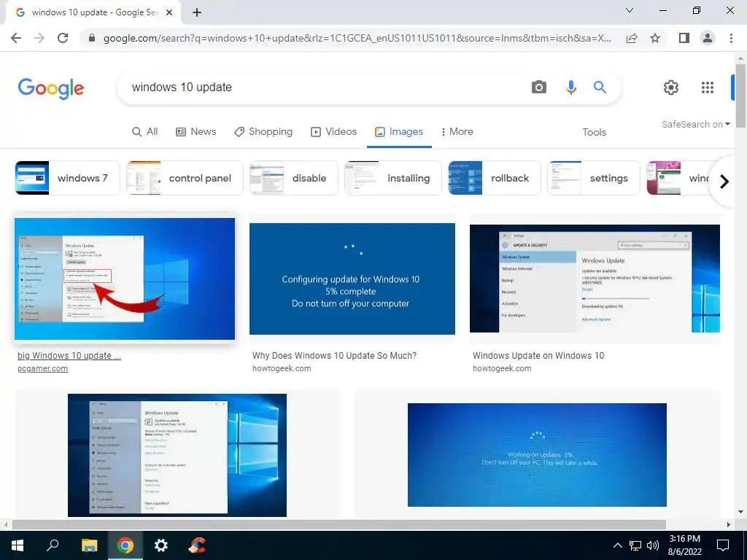The width and height of the screenshot is (747, 560).
Task: Open the Google apps grid
Action: coord(708,87)
